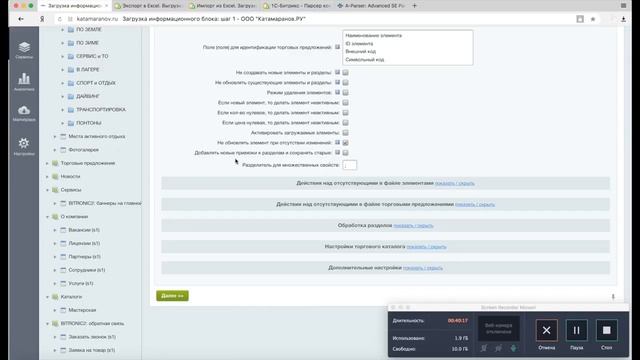Toggle the first audio icon in recorder

(x=484, y=348)
